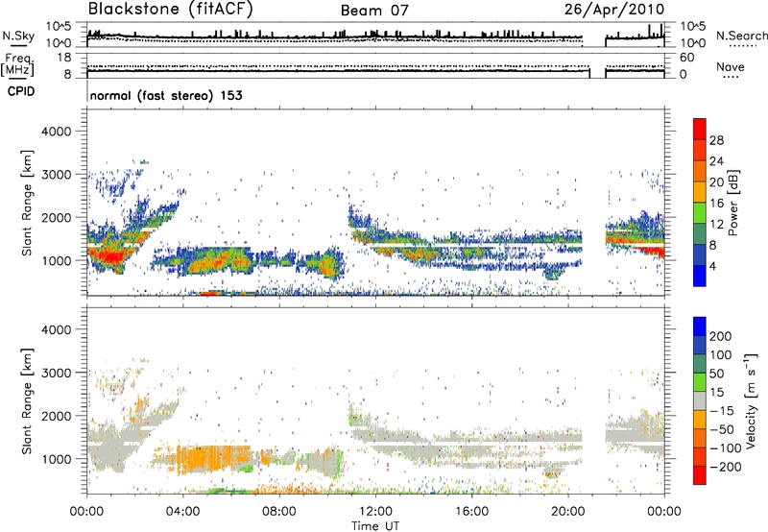Image resolution: width=768 pixels, height=532 pixels.
Task: Click the "-50" value on the Velocity scale
Action: [722, 429]
